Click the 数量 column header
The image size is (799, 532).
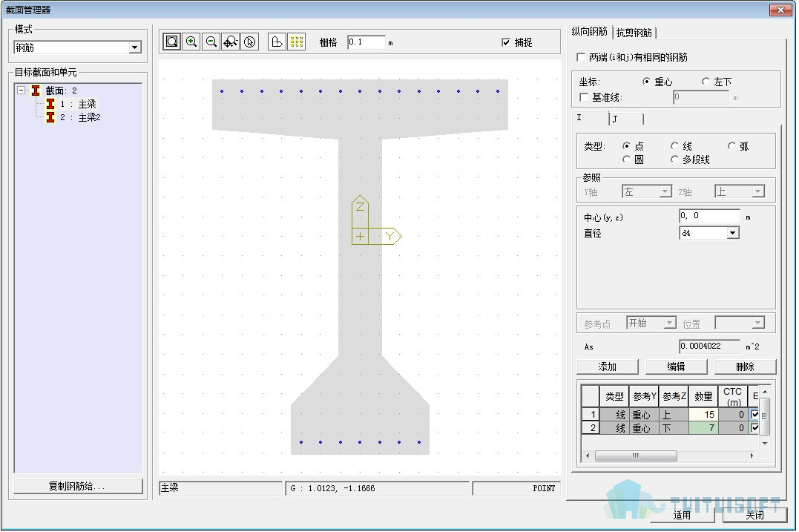pyautogui.click(x=703, y=396)
